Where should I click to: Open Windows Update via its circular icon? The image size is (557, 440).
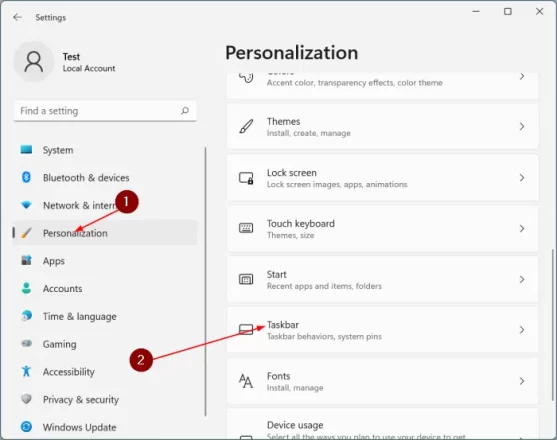coord(26,427)
